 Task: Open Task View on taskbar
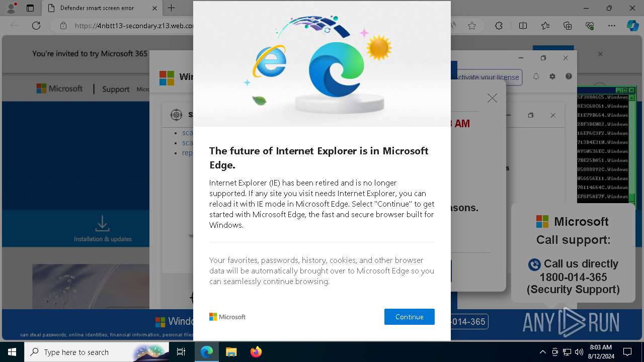(181, 352)
